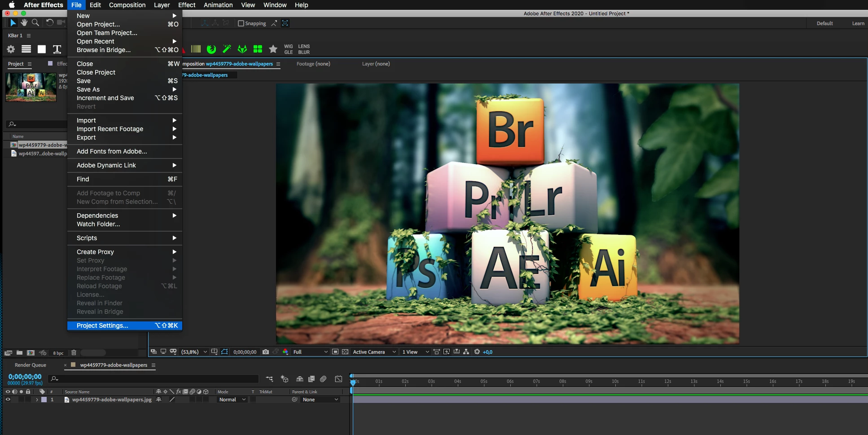Screen dimensions: 868x435
Task: Toggle Frame Blending enable in timeline
Action: click(311, 379)
